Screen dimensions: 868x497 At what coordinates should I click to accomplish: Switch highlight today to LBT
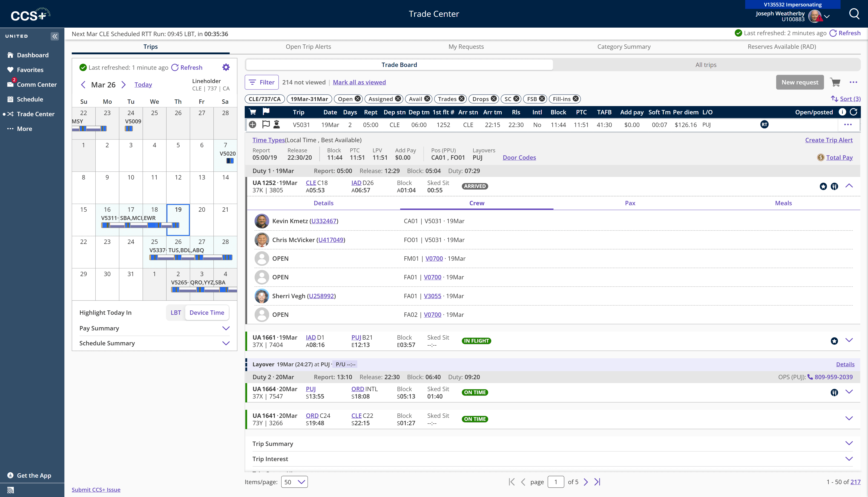tap(176, 312)
